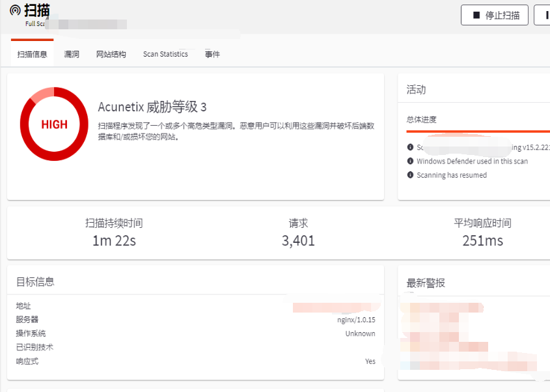The height and width of the screenshot is (392, 550).
Task: Click the scan duration value 1m 22s
Action: (x=114, y=241)
